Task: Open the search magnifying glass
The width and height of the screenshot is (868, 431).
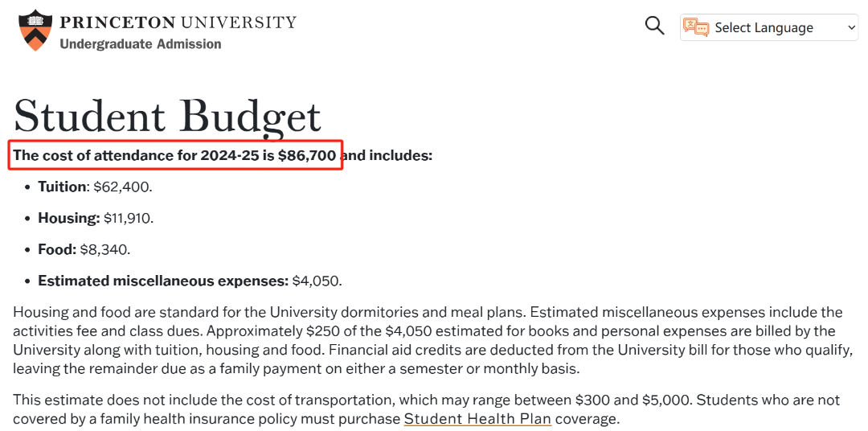Action: point(655,26)
